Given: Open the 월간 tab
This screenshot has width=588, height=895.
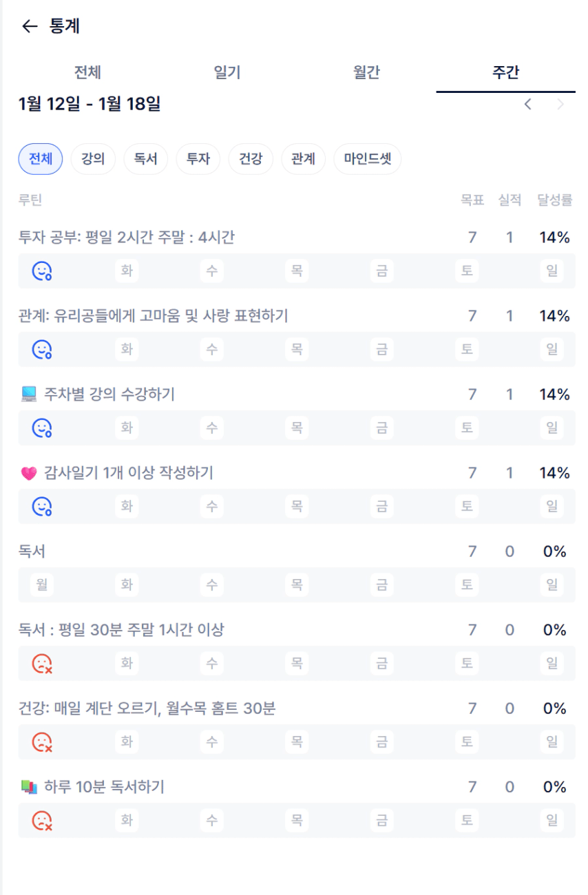Looking at the screenshot, I should coord(366,72).
